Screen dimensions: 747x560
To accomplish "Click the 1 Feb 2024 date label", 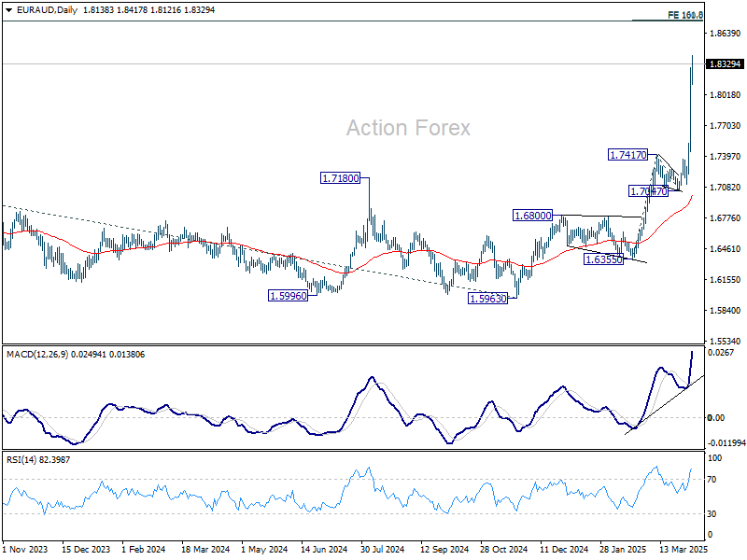I will [x=144, y=550].
